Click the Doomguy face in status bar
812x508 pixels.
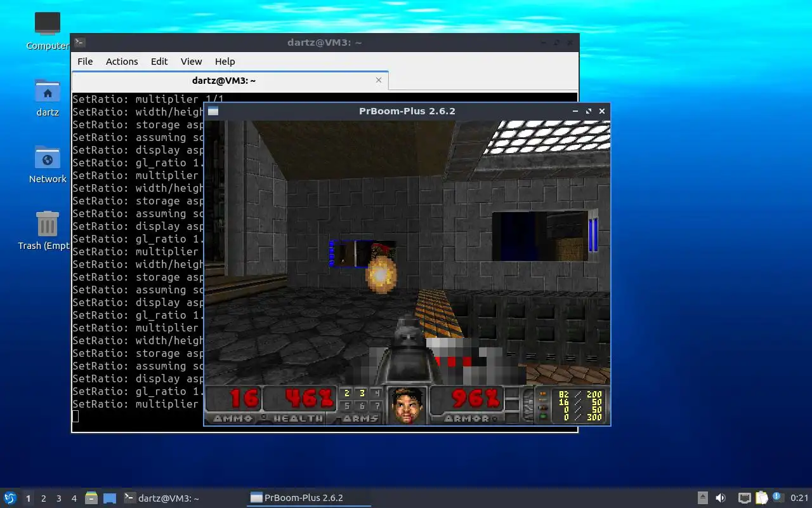[407, 405]
